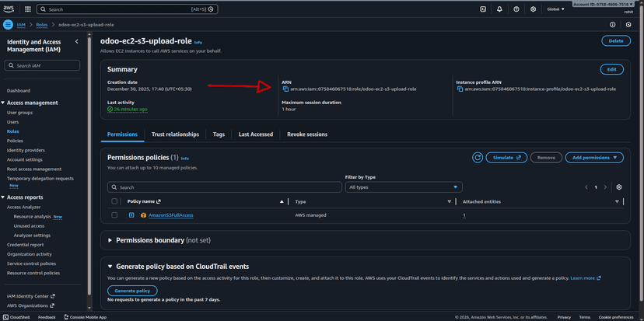Click the AmazonS3FullAccess policy cube icon
The height and width of the screenshot is (321, 644).
click(143, 215)
